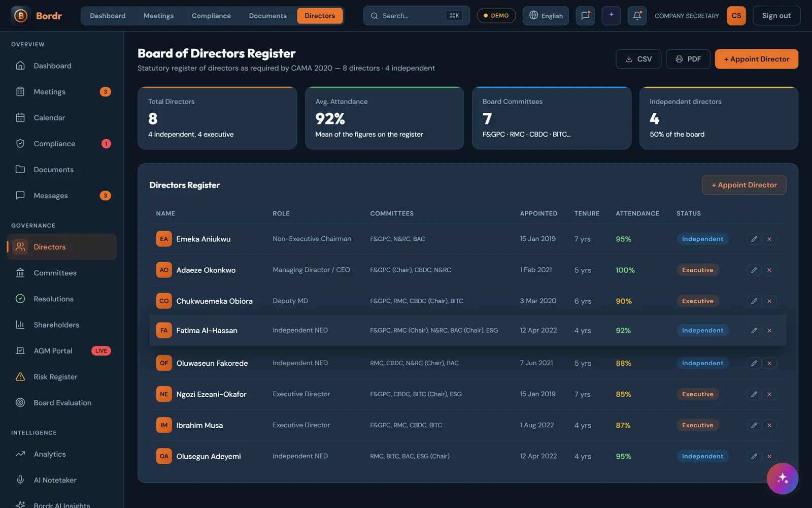Click the Sign out button
Viewport: 812px width, 508px height.
(776, 16)
